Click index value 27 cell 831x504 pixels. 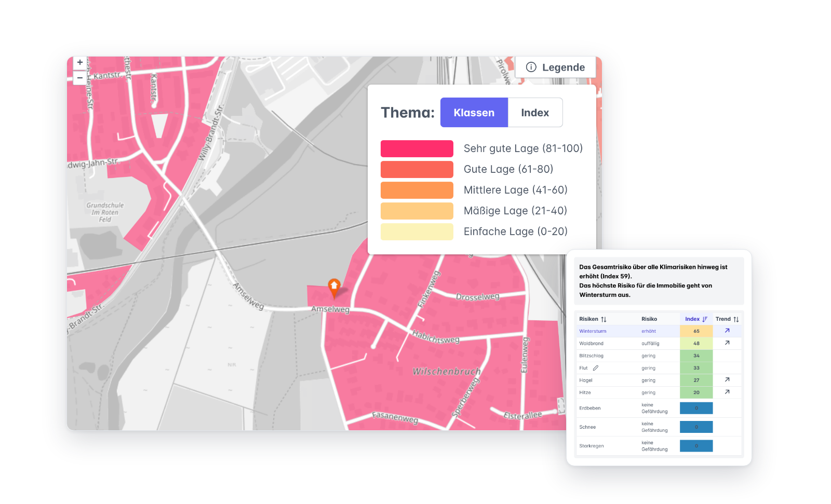(x=696, y=380)
